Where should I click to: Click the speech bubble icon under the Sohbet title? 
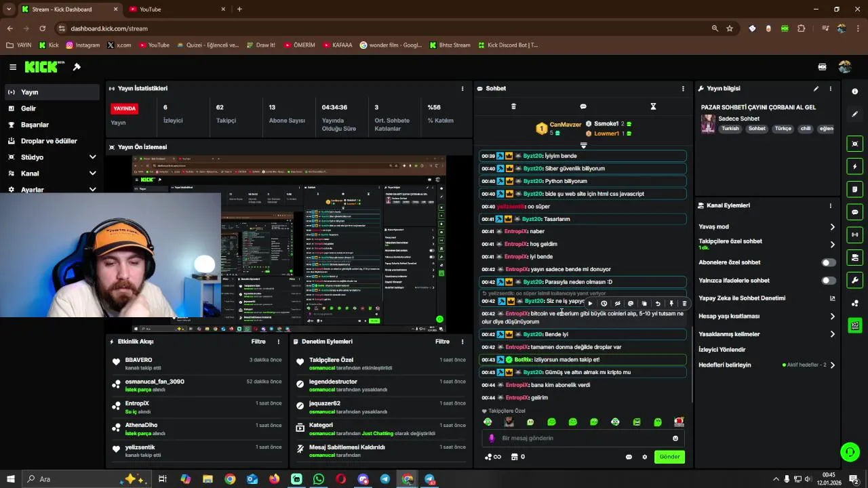583,106
